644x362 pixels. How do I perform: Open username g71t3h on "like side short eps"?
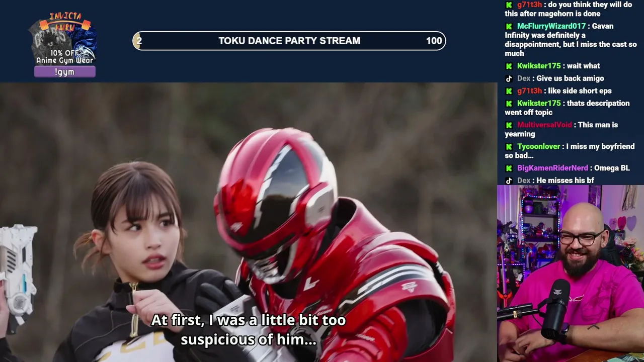[x=529, y=91]
